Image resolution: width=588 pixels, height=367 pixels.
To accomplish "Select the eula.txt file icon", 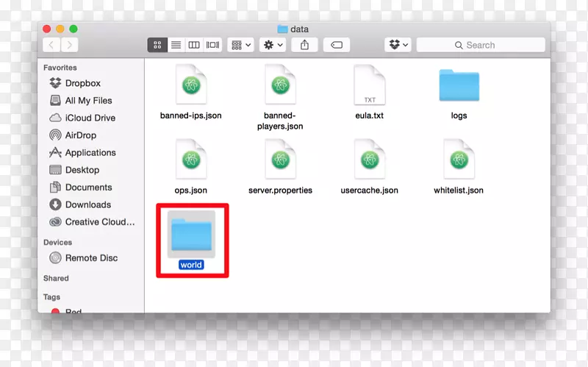I will pyautogui.click(x=370, y=85).
